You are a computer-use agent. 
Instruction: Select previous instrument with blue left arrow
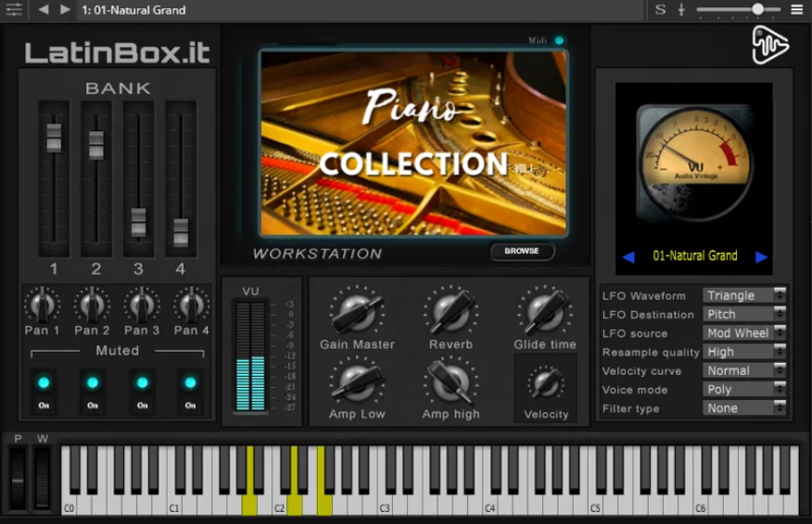tap(628, 257)
